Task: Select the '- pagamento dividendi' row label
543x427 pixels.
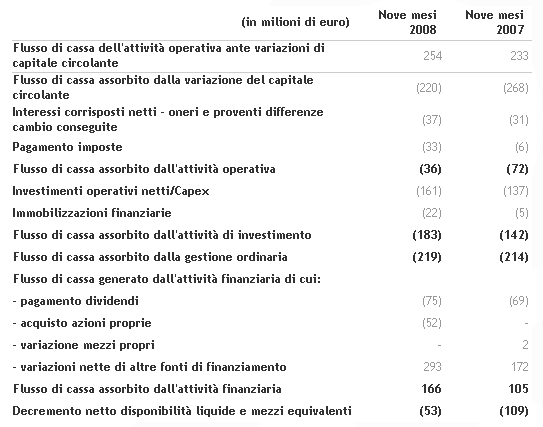Action: [75, 301]
